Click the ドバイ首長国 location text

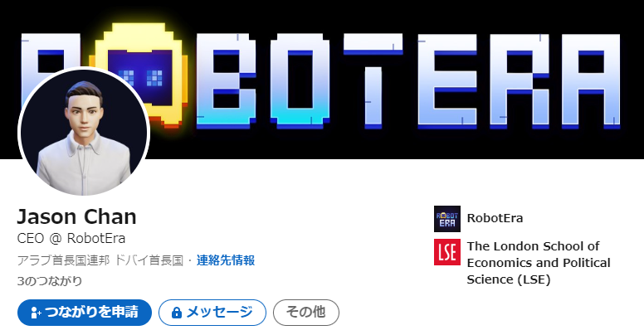click(x=149, y=260)
